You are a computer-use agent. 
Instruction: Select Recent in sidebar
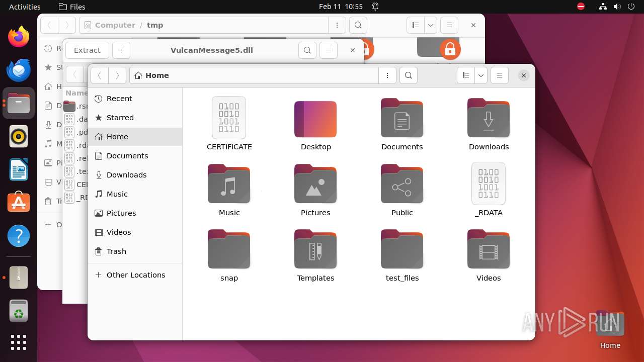tap(135, 99)
